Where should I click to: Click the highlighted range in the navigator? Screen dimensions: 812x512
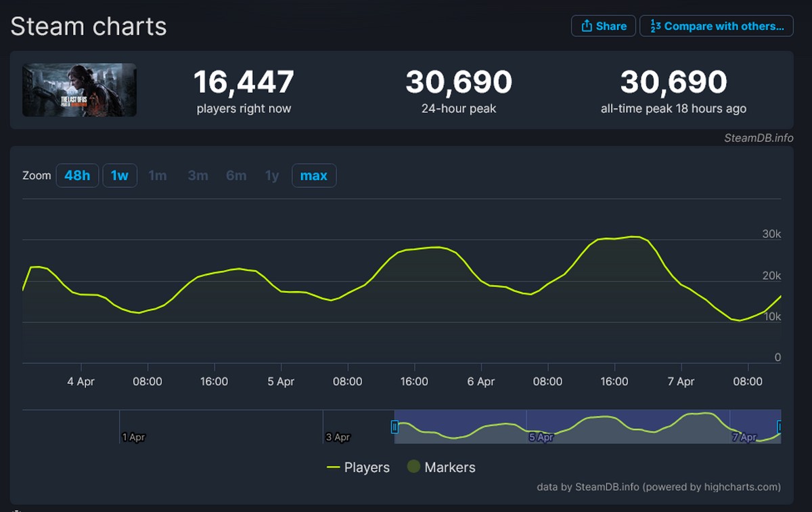click(x=587, y=427)
